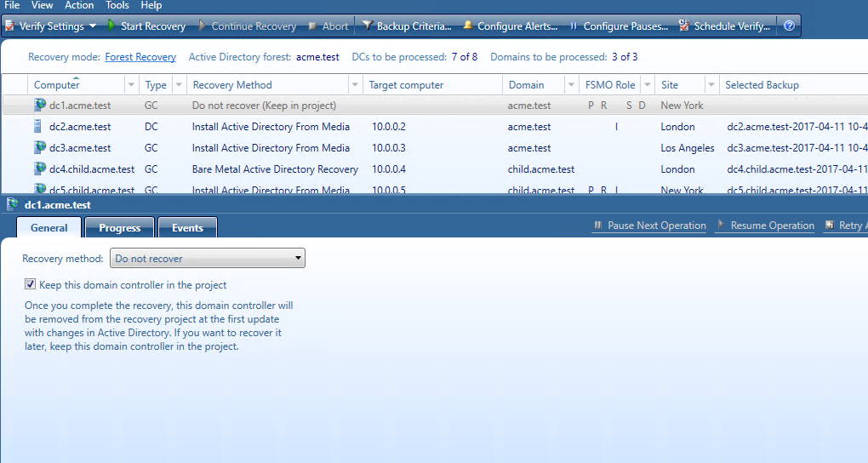Click the Domains to be processed 3 of 3 value
This screenshot has height=463, width=868.
[625, 57]
